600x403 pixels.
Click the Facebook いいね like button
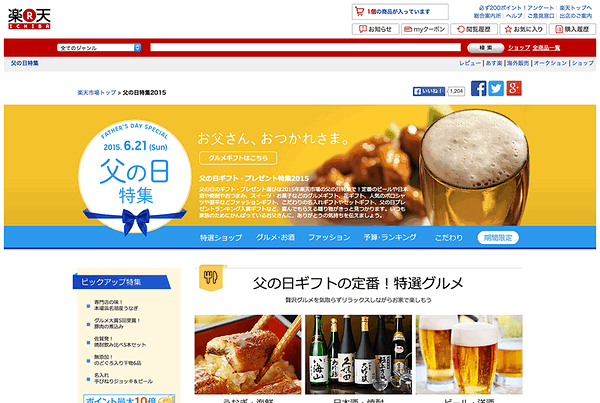click(x=429, y=91)
